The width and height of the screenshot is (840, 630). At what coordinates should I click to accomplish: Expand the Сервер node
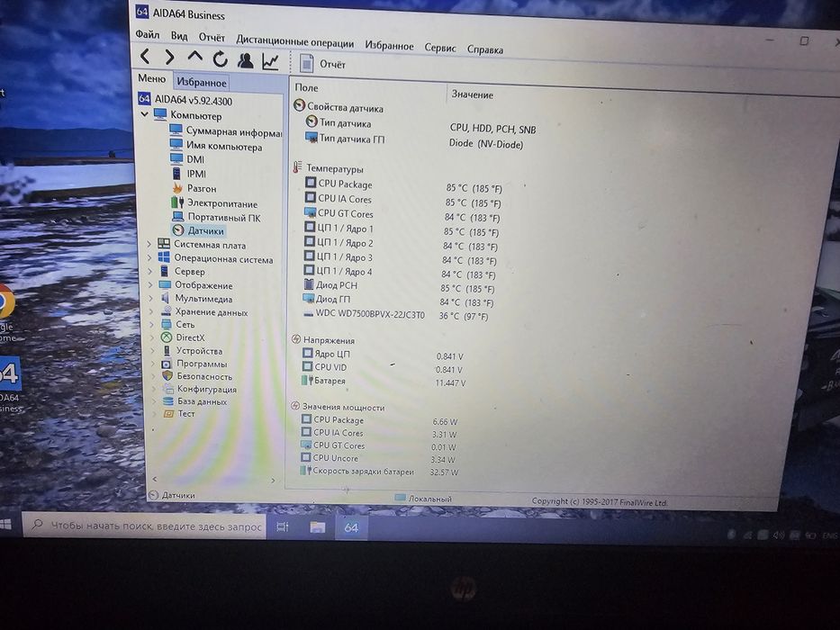click(150, 271)
